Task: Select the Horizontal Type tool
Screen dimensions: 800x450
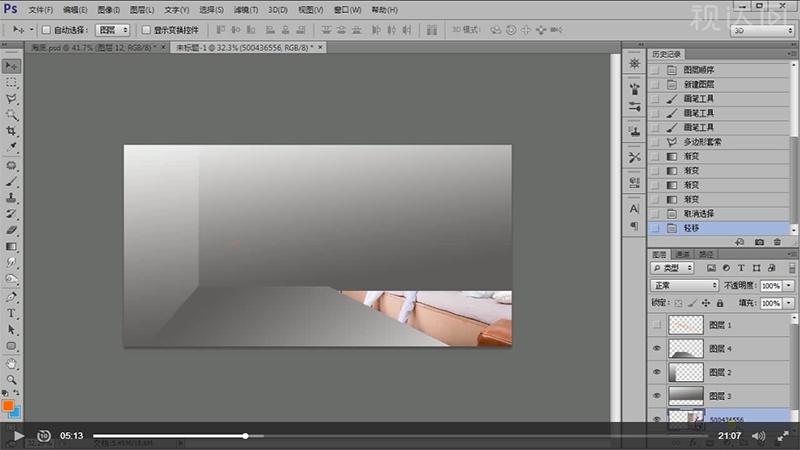Action: tap(11, 313)
